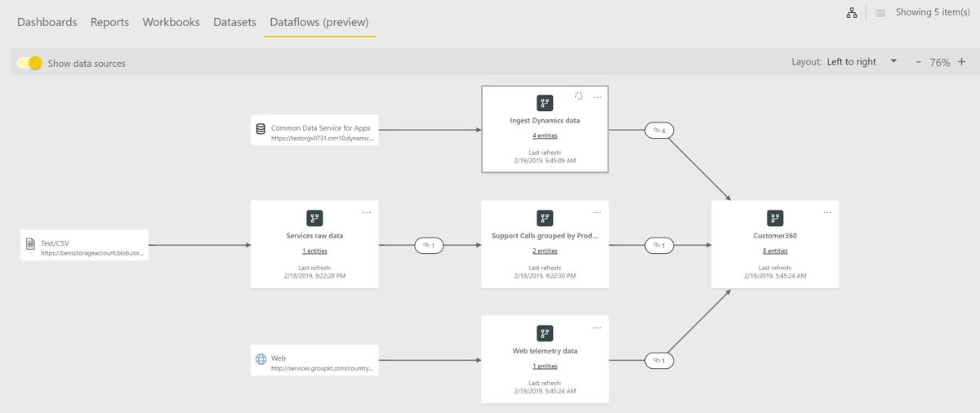Click Web telemetry data Last refresh timestamp
This screenshot has width=980, height=413.
tap(545, 391)
